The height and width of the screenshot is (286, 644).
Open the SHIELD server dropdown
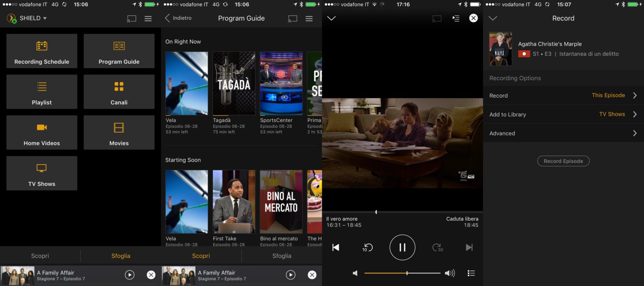[27, 18]
